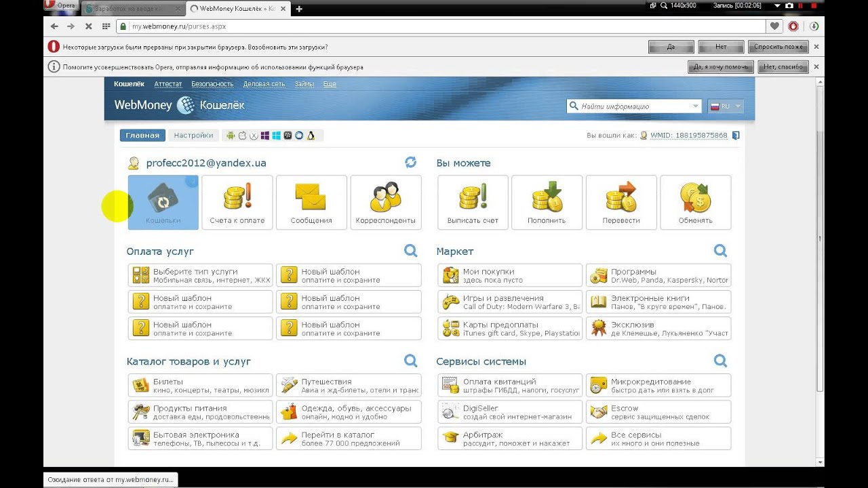
Task: Open Все сервисы item
Action: coord(658,439)
